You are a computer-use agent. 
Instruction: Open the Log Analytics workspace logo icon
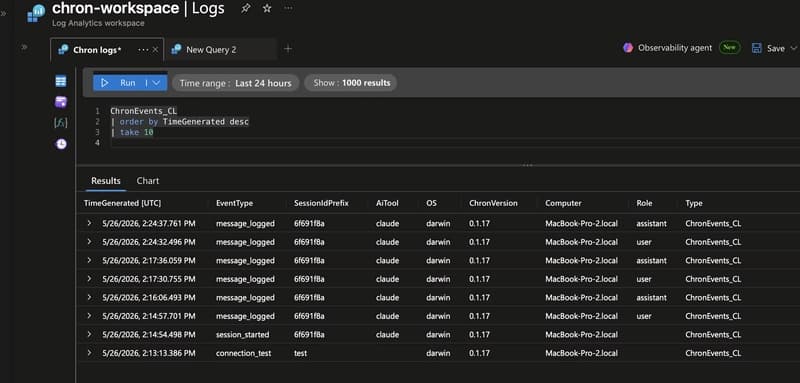pyautogui.click(x=36, y=13)
